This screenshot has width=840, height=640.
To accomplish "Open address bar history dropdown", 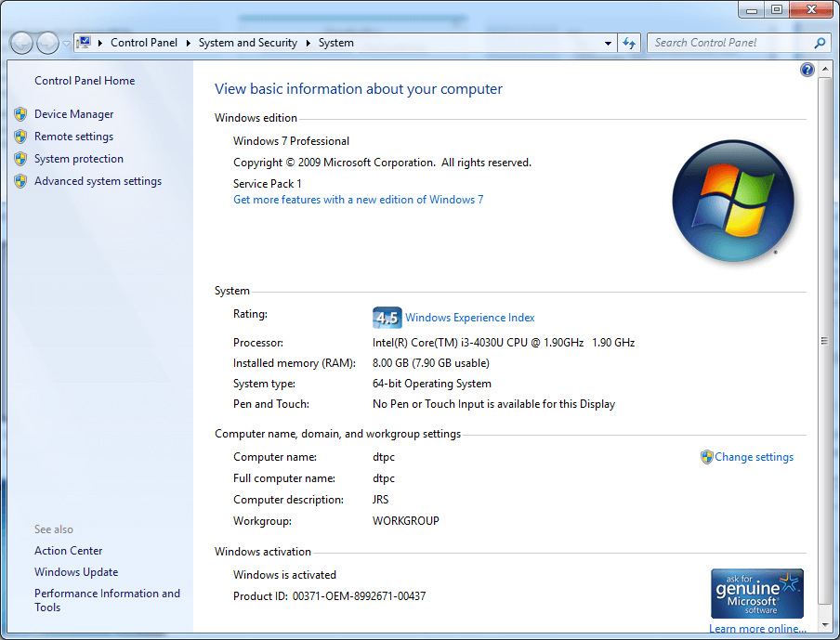I will click(608, 43).
